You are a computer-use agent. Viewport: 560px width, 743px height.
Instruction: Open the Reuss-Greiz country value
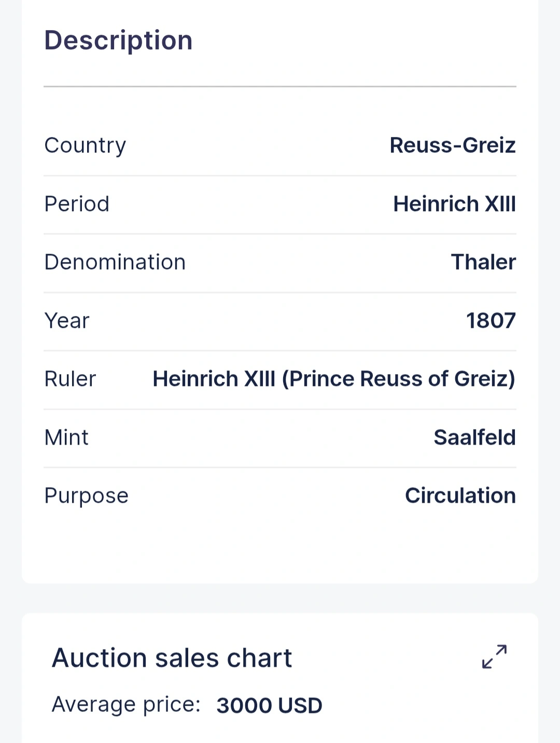453,145
